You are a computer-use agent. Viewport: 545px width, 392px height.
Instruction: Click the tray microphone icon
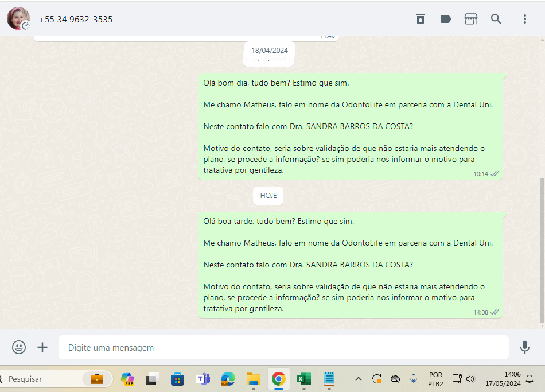point(413,379)
